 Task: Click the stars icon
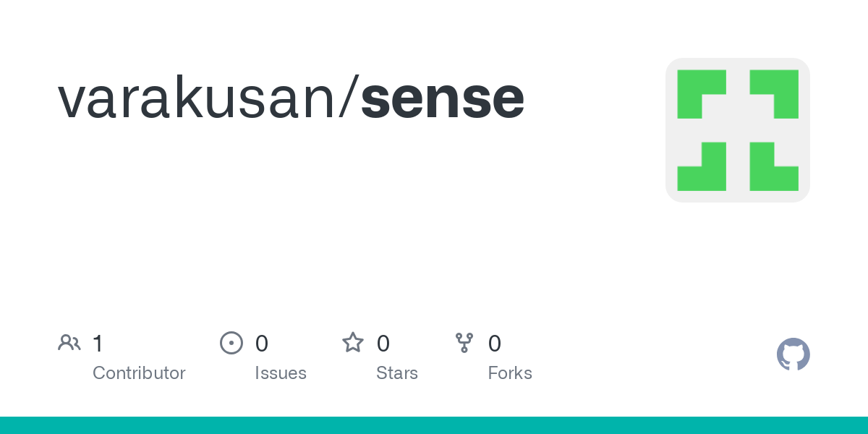click(x=353, y=342)
